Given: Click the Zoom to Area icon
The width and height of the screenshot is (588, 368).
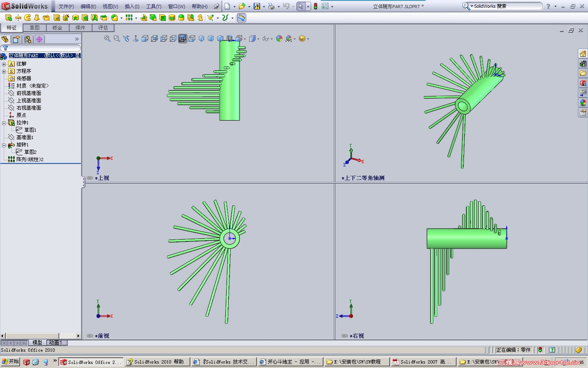Looking at the screenshot, I should point(117,38).
